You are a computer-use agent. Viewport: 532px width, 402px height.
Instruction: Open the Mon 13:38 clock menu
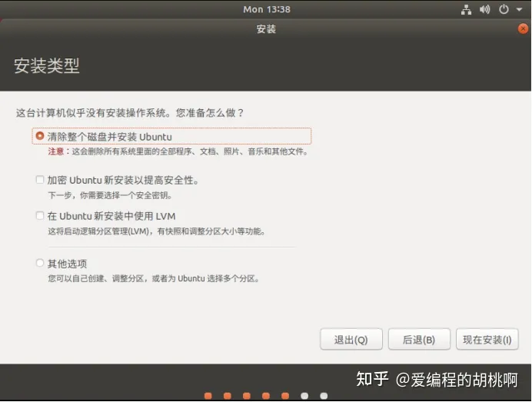[267, 9]
